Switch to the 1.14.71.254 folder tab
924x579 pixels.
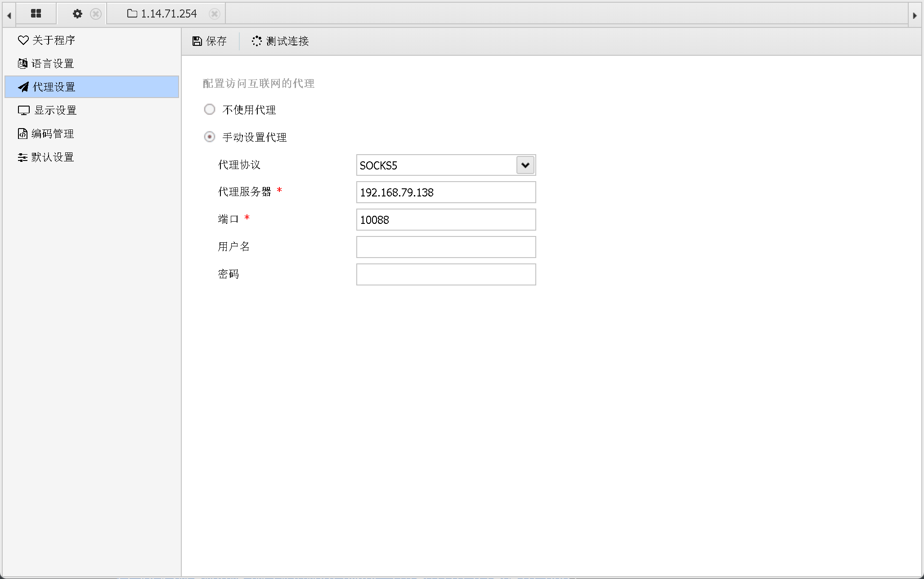tap(162, 14)
